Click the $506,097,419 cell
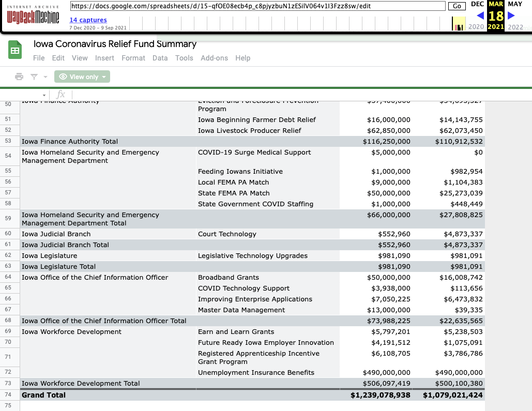Image resolution: width=532 pixels, height=411 pixels. click(376, 383)
